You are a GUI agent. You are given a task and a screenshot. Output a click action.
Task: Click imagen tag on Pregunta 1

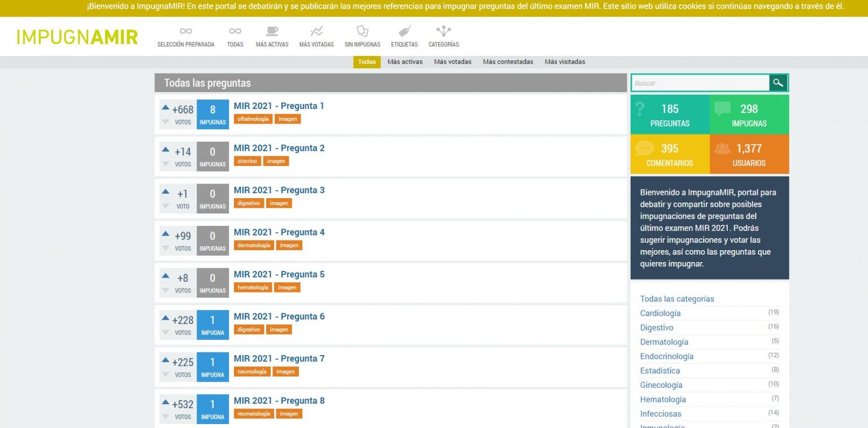[x=288, y=119]
